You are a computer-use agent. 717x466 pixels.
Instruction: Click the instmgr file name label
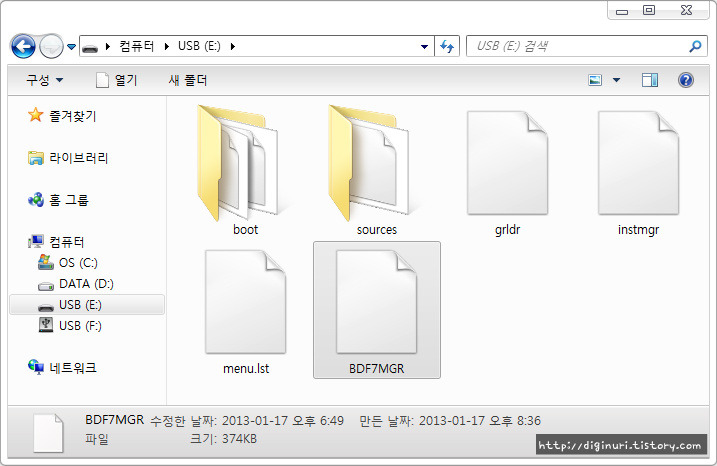click(638, 230)
